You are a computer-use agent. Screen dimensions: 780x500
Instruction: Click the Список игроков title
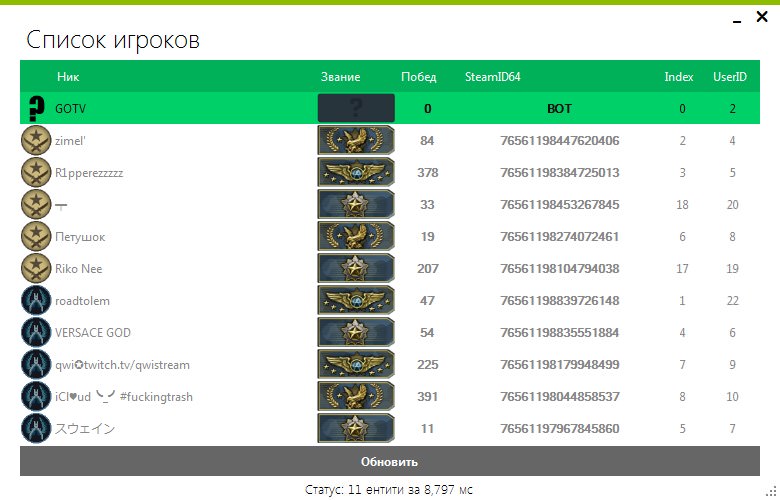113,40
